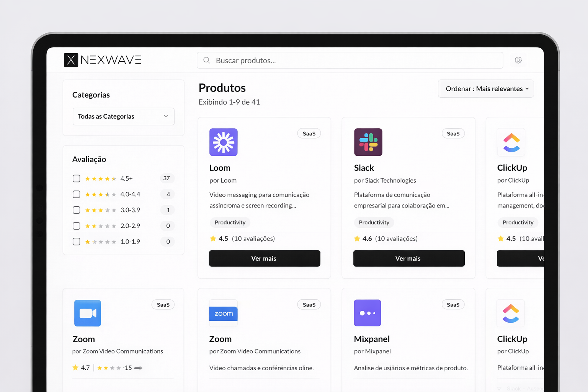
Task: Check the 4.0-4.4 rating filter
Action: [77, 194]
